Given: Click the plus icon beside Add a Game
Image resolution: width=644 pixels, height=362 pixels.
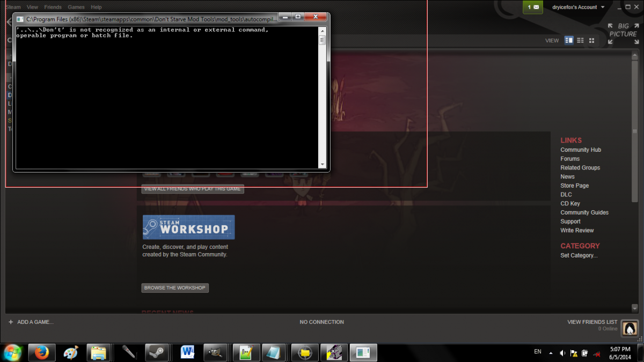Looking at the screenshot, I should [11, 322].
